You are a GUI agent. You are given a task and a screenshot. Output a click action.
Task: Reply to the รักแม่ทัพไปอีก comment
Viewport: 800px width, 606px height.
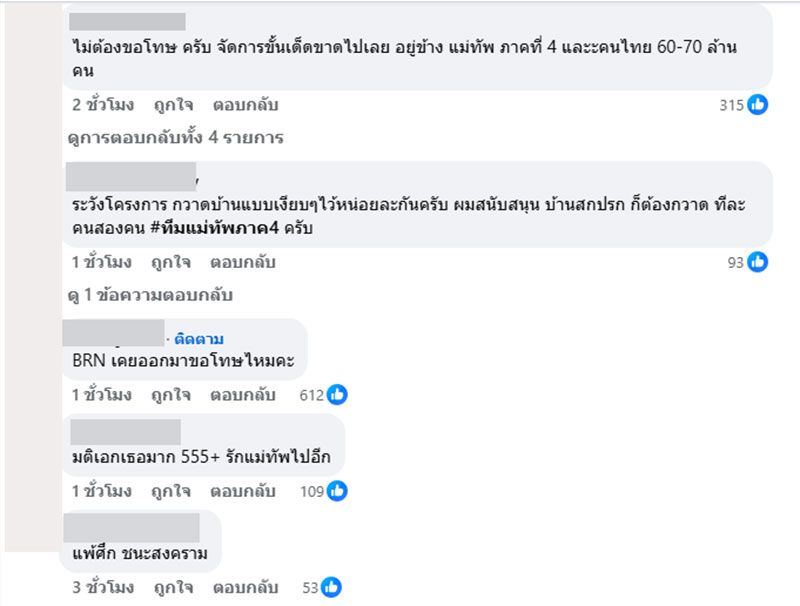pos(242,491)
